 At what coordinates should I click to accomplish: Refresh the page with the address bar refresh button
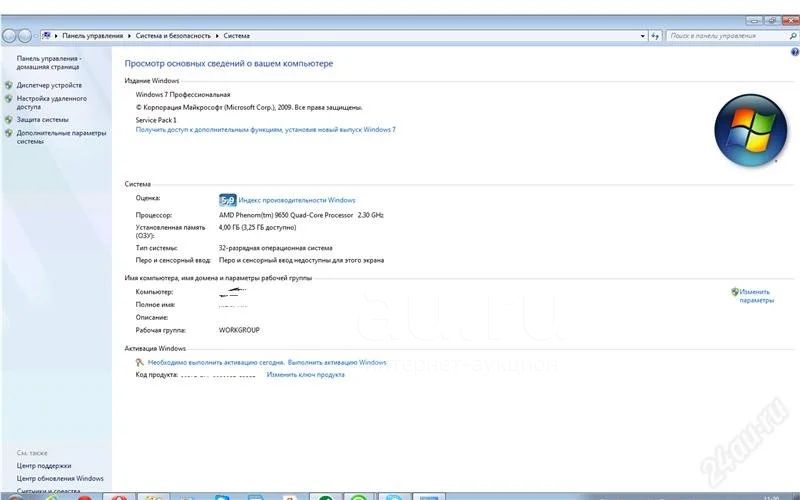(x=656, y=36)
